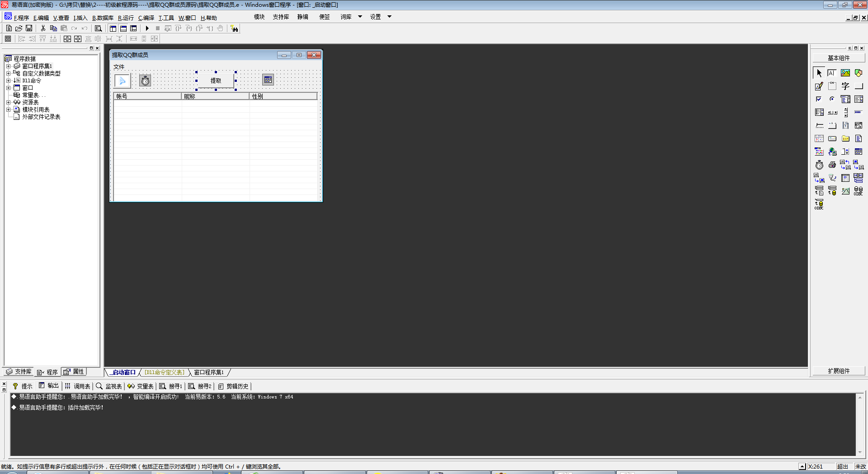Screen dimensions: 868x474
Task: Expand the 窗口程序集1 tree node
Action: click(x=8, y=66)
